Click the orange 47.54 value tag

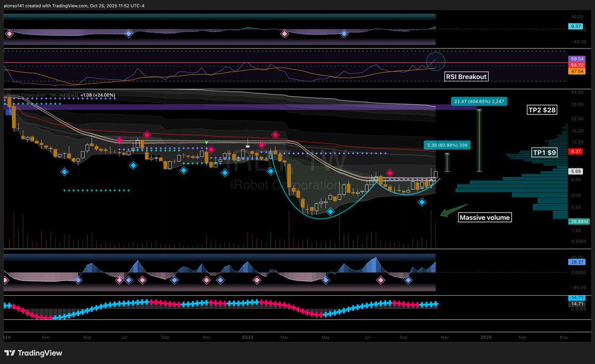577,71
